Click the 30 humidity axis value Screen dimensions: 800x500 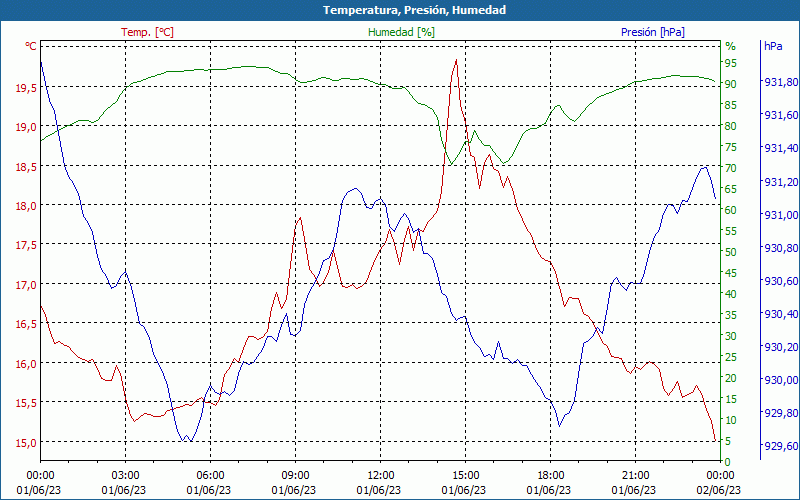click(731, 336)
